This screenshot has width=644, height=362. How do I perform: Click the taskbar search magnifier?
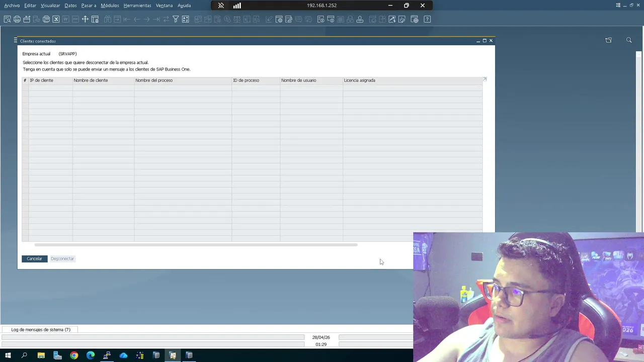[x=24, y=355]
